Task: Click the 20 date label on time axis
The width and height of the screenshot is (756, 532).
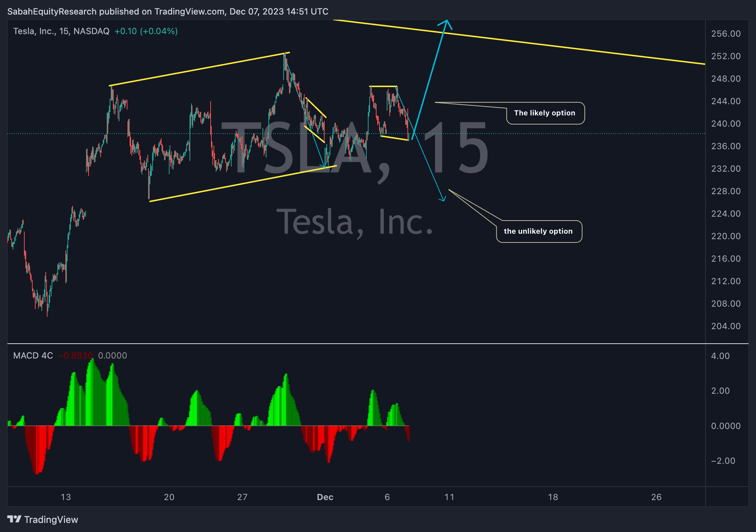Action: 169,497
